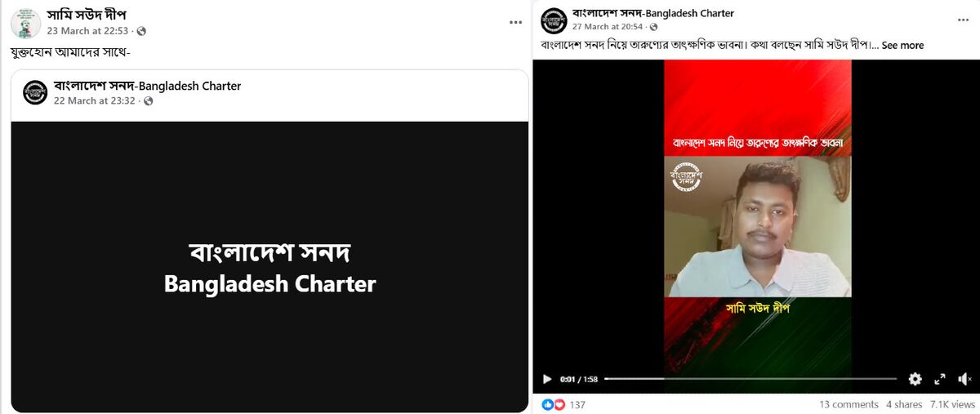This screenshot has width=980, height=414.
Task: Open the Bangladesh Charter page name in the right post
Action: coord(653,13)
